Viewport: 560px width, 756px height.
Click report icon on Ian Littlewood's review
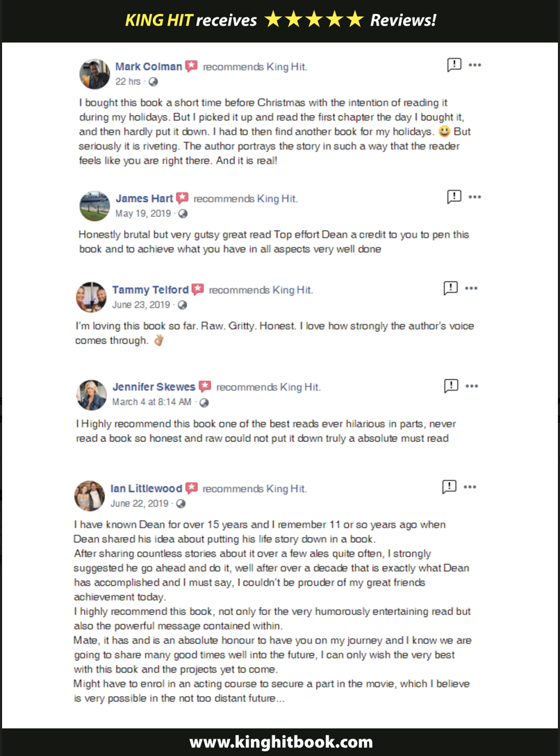click(x=449, y=487)
